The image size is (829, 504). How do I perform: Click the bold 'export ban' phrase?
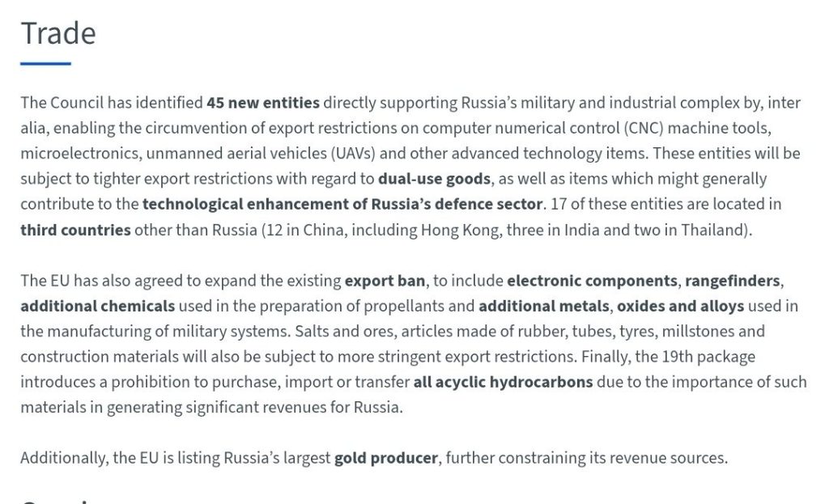tap(385, 281)
